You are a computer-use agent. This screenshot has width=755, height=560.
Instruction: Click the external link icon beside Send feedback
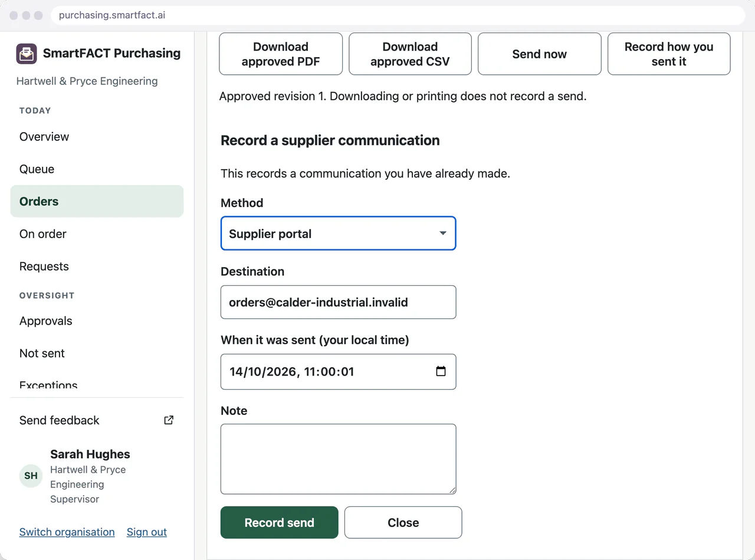(x=169, y=420)
